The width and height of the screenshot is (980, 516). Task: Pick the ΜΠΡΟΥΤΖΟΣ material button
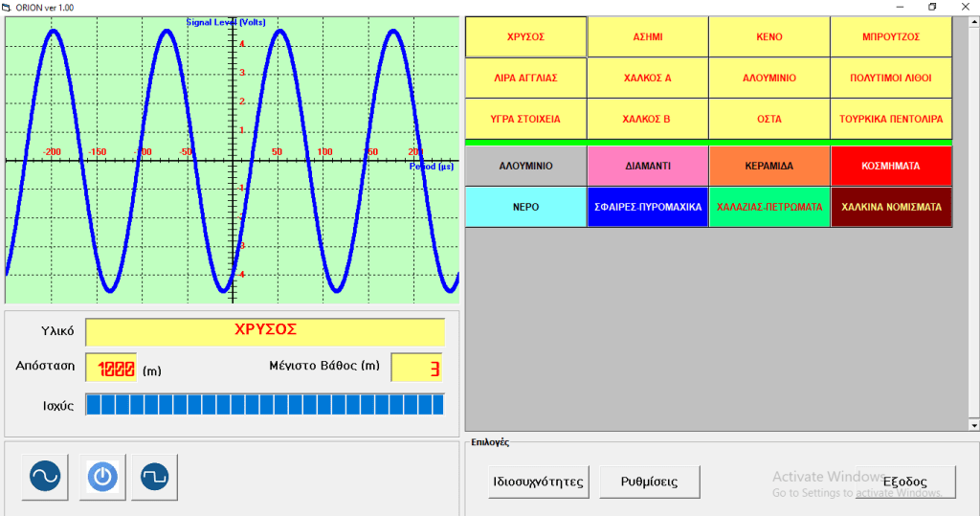coord(891,37)
